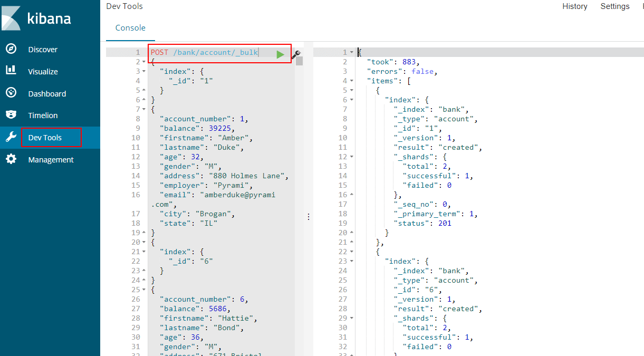The height and width of the screenshot is (356, 644).
Task: Click "balance": 39225 line
Action: click(197, 129)
